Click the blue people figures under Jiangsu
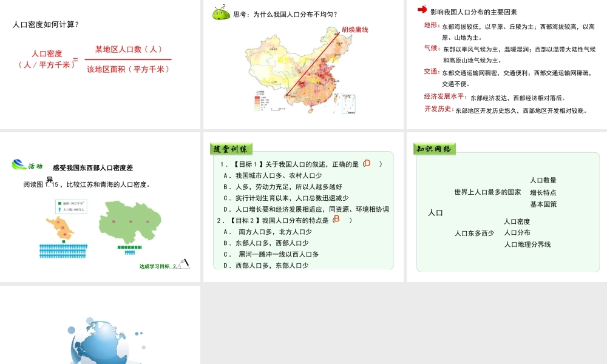Image resolution: width=607 pixels, height=364 pixels. (64, 251)
